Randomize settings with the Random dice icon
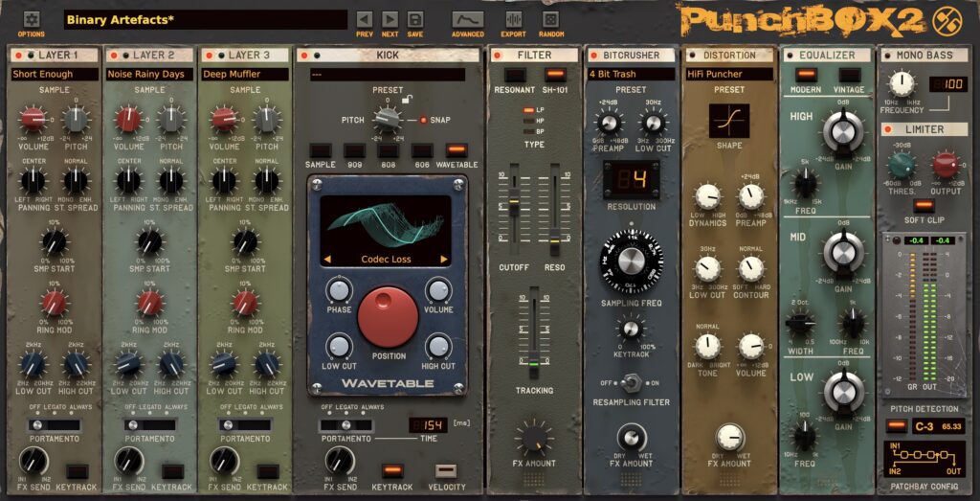Image resolution: width=980 pixels, height=501 pixels. tap(550, 19)
